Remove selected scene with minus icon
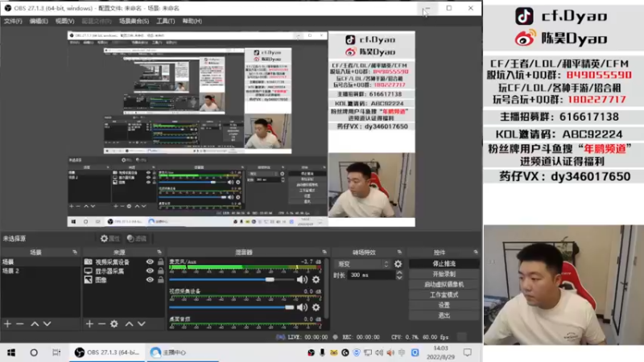The height and width of the screenshot is (362, 644). click(19, 324)
